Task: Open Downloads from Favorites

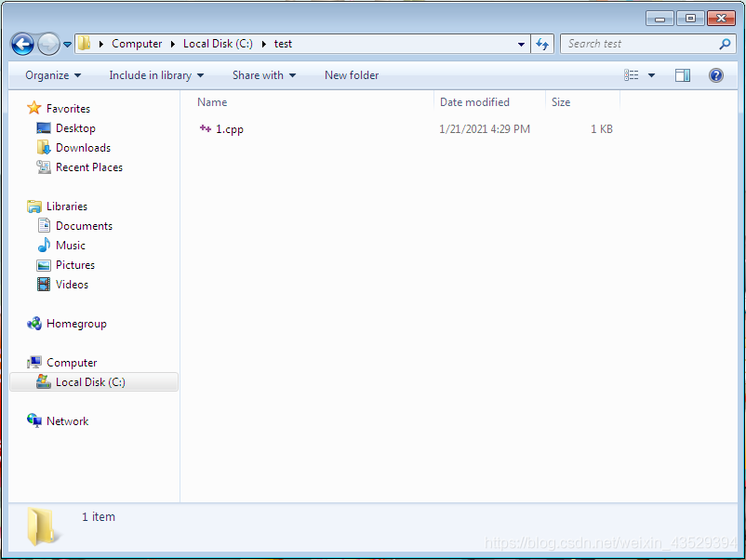Action: (84, 148)
